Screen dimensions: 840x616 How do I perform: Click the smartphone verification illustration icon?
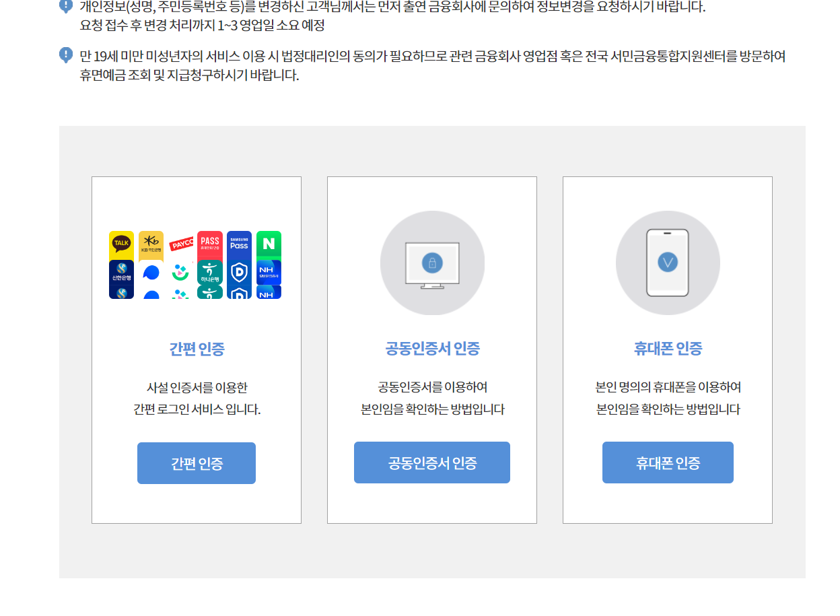668,263
